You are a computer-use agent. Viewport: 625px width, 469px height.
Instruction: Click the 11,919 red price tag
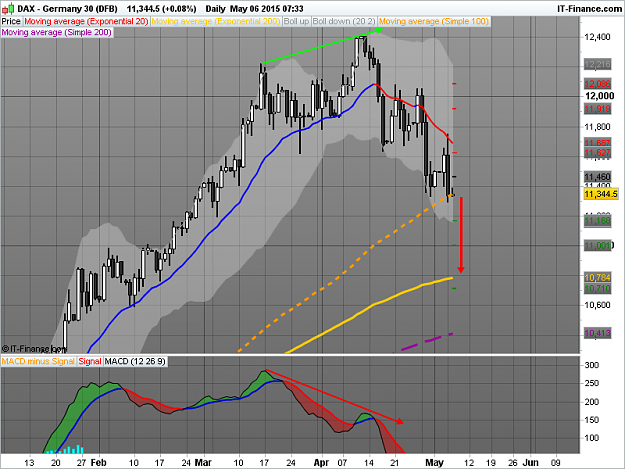click(597, 109)
